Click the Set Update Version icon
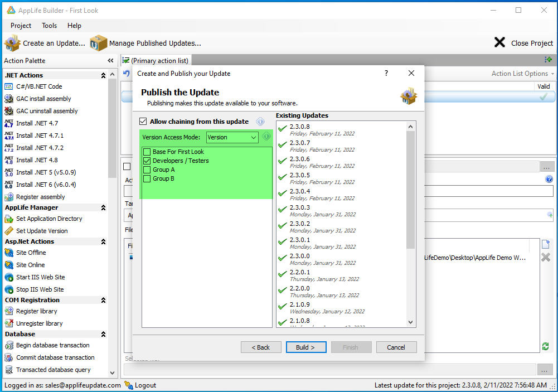The width and height of the screenshot is (558, 392). (9, 231)
